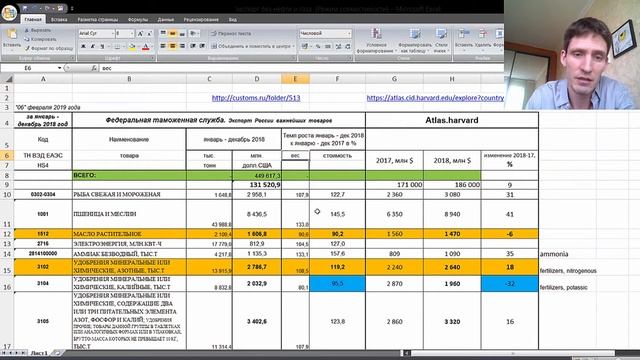Toggle Italic (К) formatting

coord(93,47)
